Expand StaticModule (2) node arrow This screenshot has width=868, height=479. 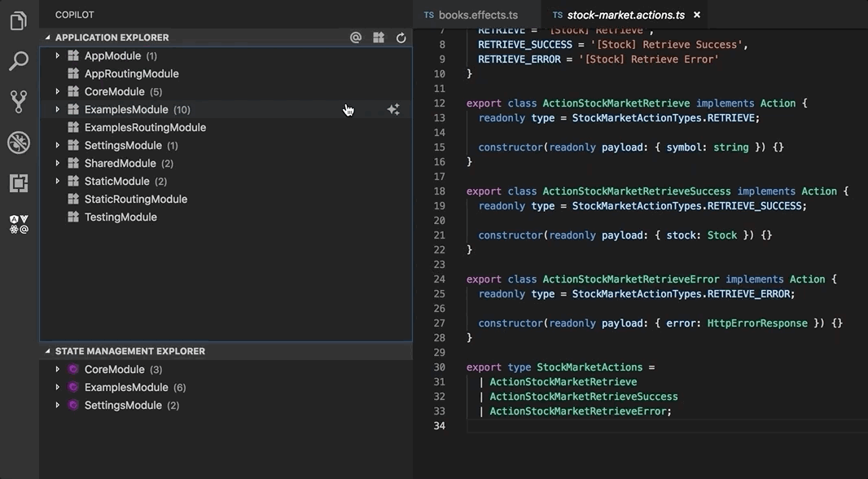coord(57,181)
